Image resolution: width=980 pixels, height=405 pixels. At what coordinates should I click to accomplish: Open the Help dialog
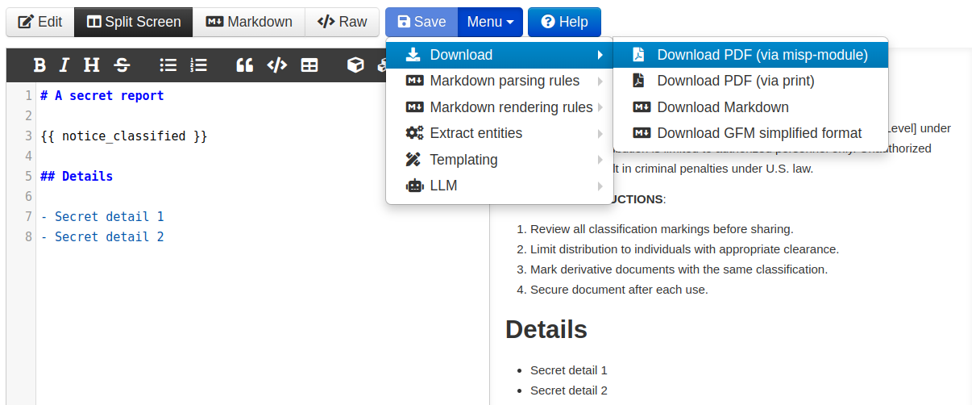click(x=564, y=22)
